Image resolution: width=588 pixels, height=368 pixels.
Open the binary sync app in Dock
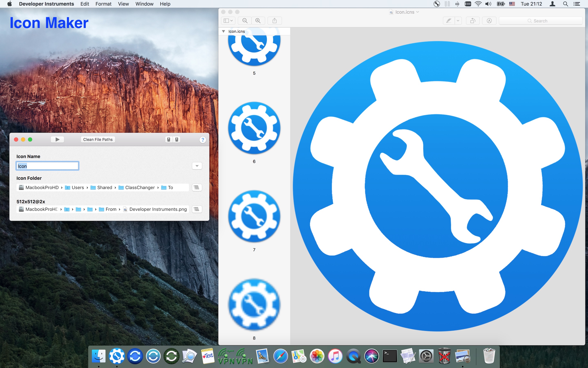[x=171, y=356]
